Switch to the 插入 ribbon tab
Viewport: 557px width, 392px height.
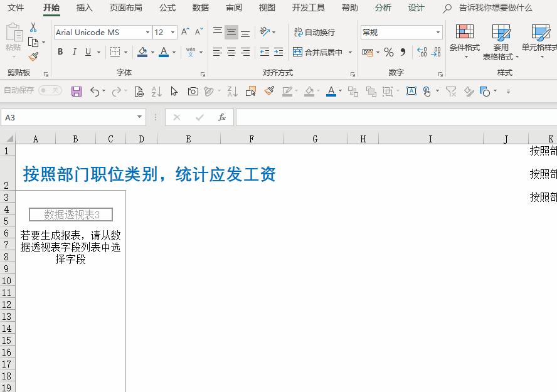click(x=85, y=8)
